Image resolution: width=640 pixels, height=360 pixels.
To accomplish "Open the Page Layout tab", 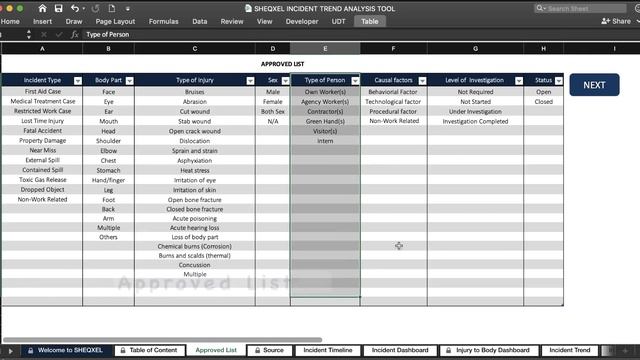I will [x=115, y=21].
